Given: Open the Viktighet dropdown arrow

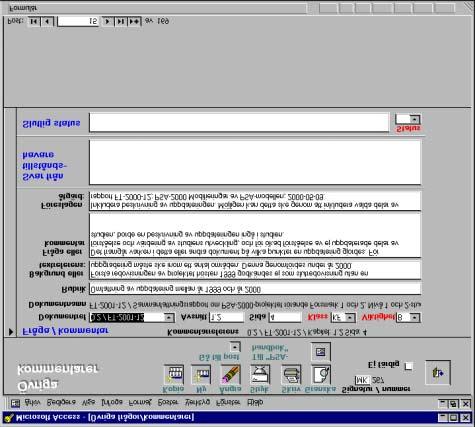Looking at the screenshot, I should 415,317.
